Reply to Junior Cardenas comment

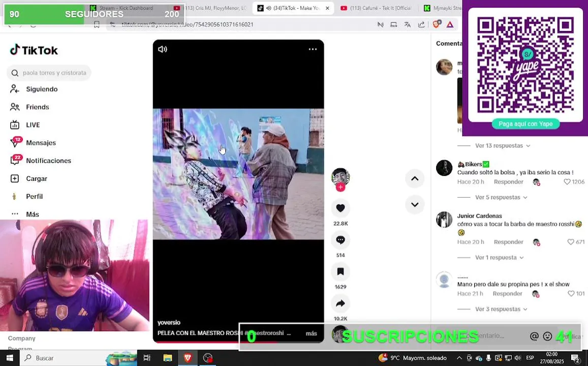click(509, 242)
